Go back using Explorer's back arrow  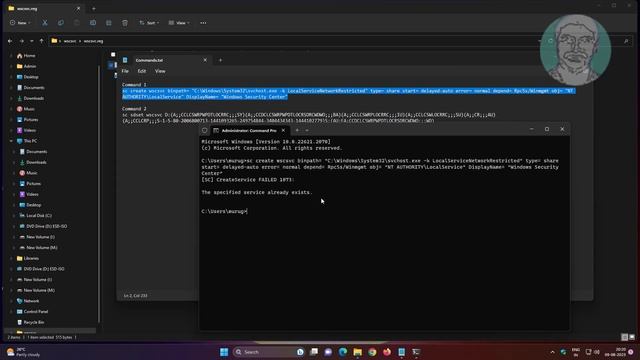[x=10, y=41]
